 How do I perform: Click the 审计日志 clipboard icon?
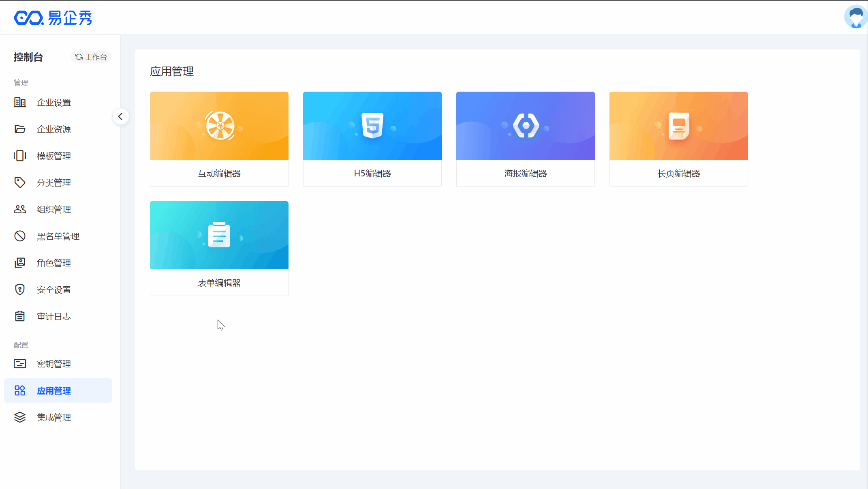20,316
